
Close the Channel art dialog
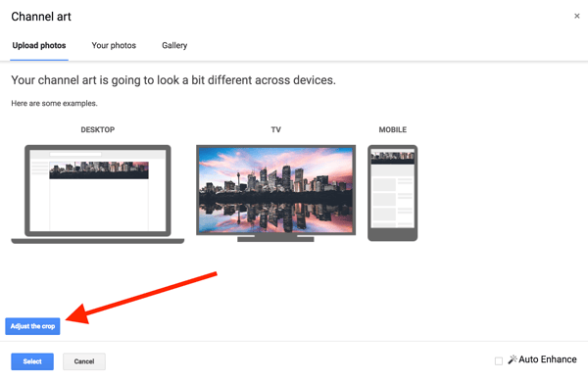(x=577, y=16)
